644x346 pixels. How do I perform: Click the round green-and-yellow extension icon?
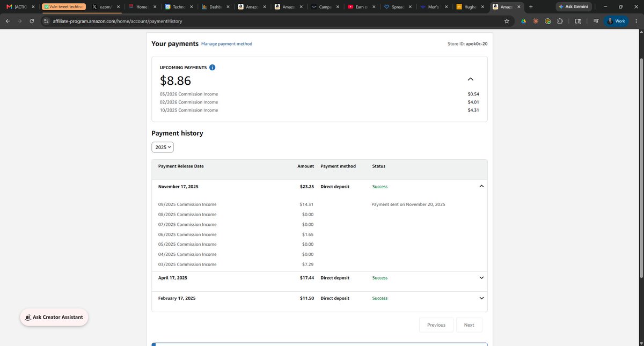(547, 21)
